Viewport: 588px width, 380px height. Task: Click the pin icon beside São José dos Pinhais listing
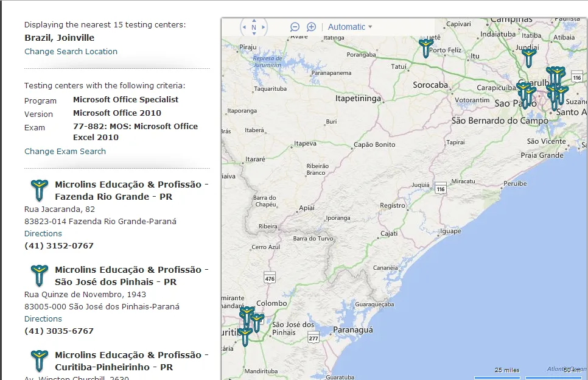pos(39,275)
